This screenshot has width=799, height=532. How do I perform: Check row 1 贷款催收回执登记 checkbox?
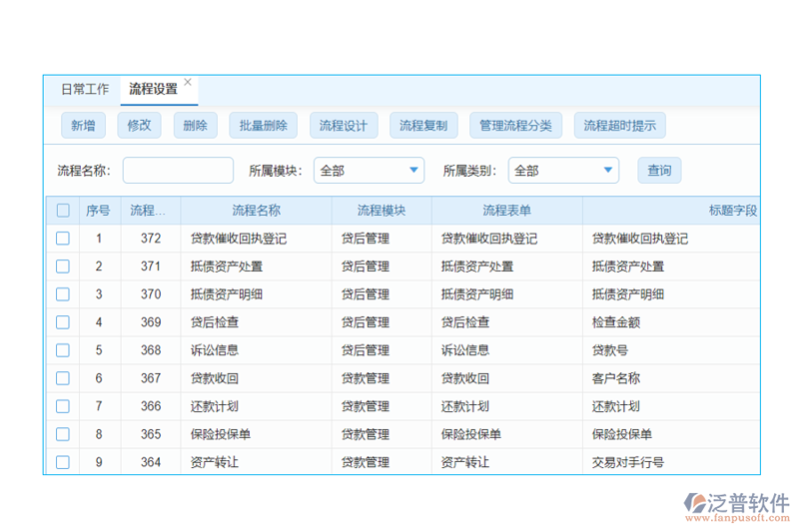pyautogui.click(x=63, y=239)
